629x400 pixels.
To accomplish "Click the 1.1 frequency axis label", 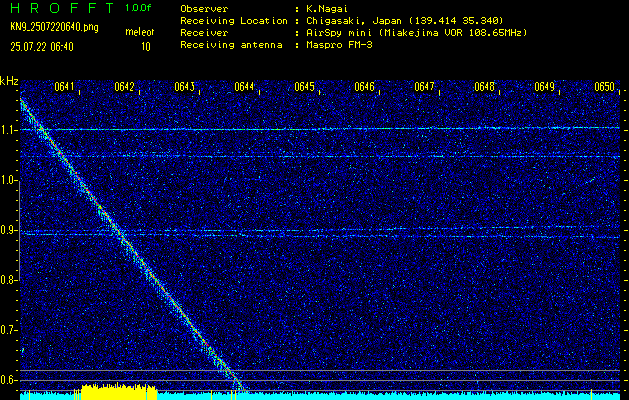I will (x=7, y=130).
